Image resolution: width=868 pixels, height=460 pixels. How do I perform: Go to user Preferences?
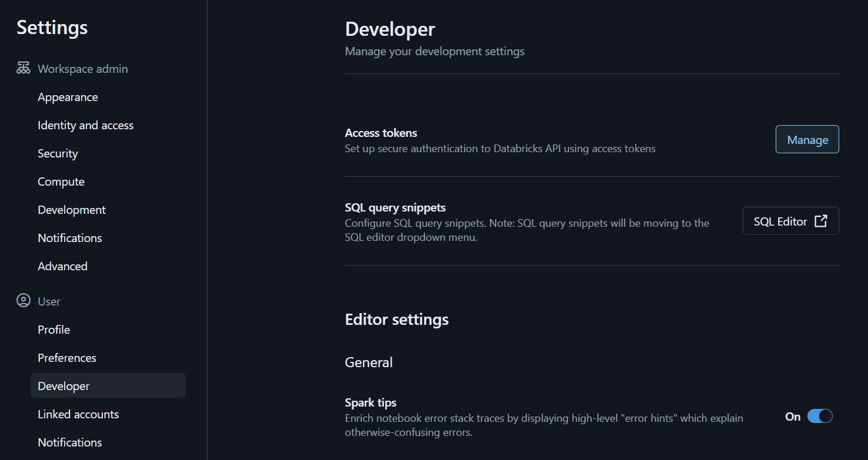pyautogui.click(x=67, y=358)
